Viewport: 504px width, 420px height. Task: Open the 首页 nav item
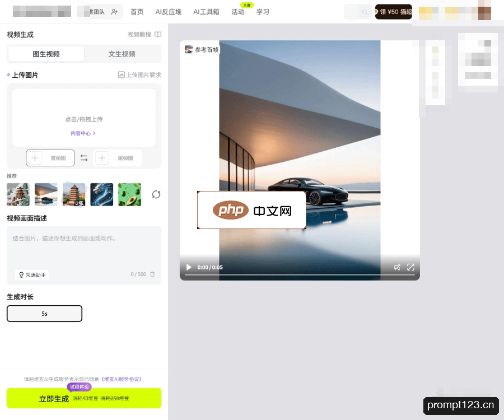137,12
